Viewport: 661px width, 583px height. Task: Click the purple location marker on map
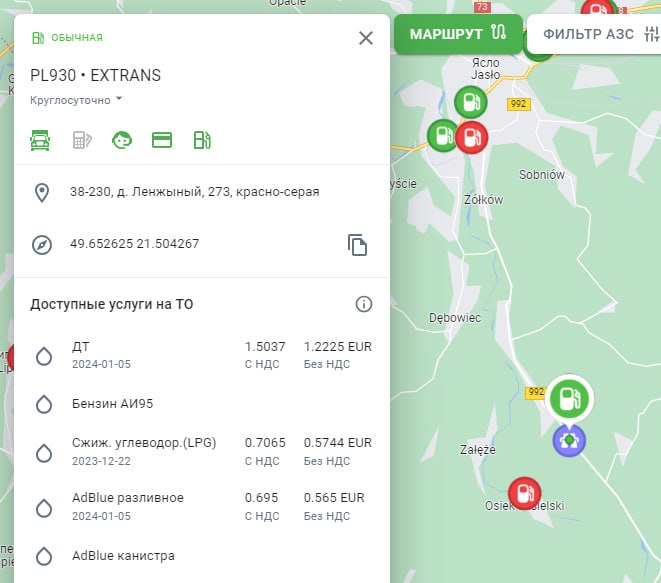tap(570, 439)
